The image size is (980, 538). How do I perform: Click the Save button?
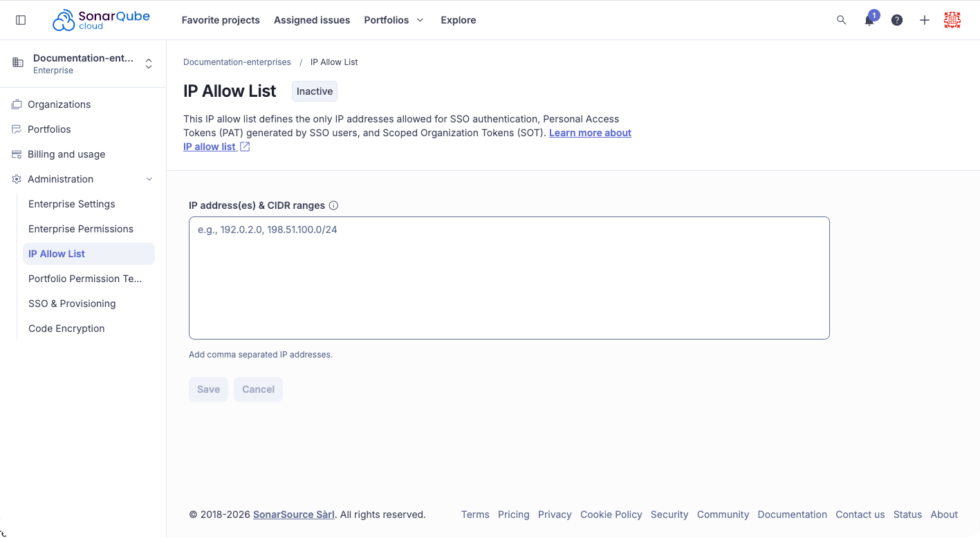[208, 389]
